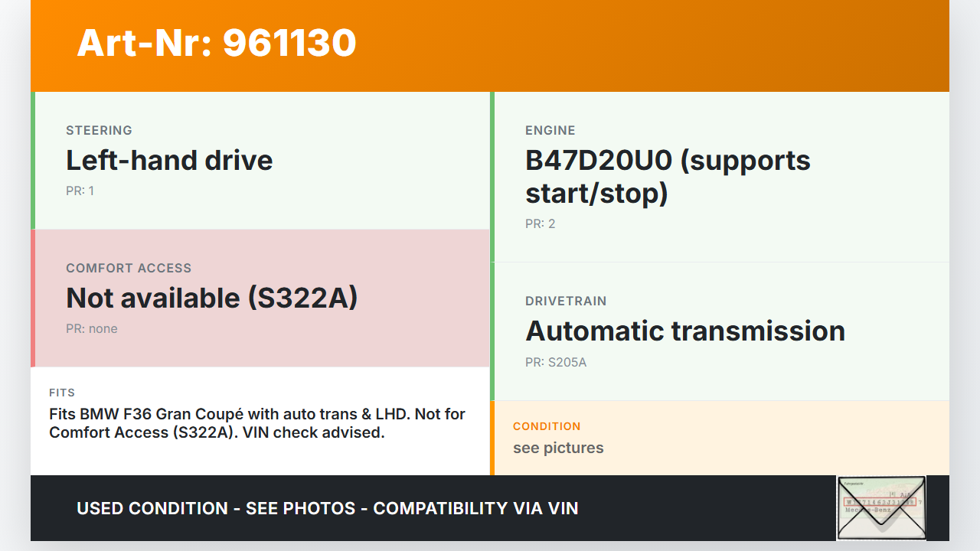Click the envelope VIN document icon
This screenshot has height=551, width=980.
[x=881, y=507]
